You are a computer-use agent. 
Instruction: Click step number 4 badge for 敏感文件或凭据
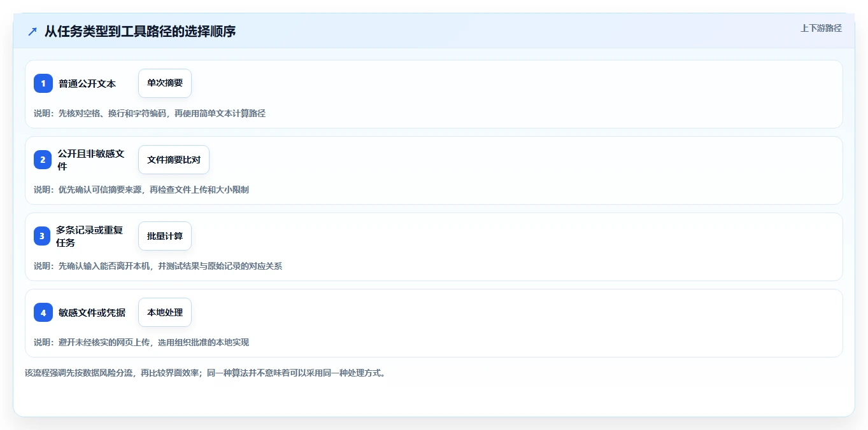point(43,312)
